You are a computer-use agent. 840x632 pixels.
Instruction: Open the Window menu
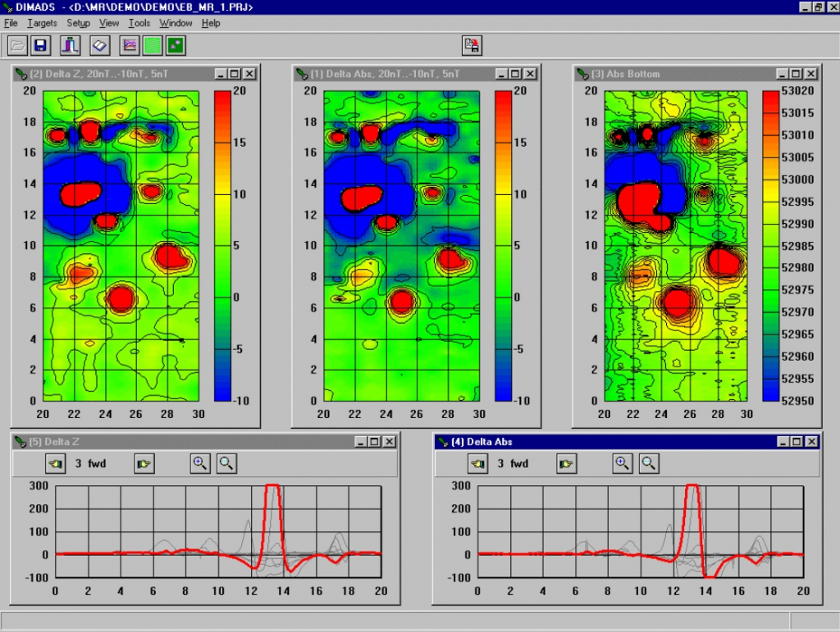pyautogui.click(x=176, y=23)
